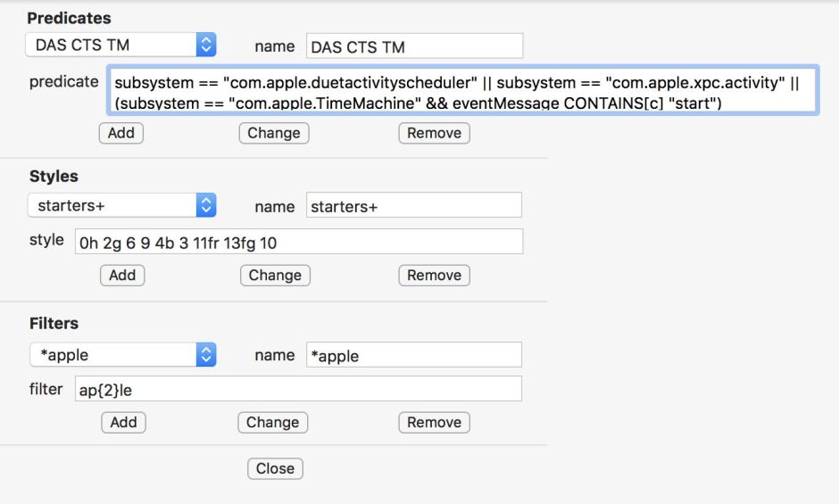Close the settings dialog

tap(275, 468)
